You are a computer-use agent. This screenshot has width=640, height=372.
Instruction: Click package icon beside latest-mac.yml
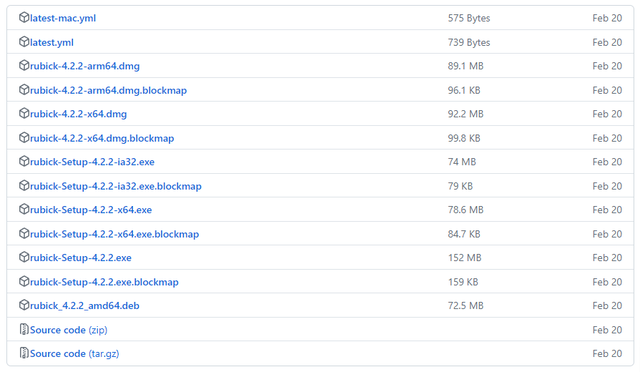click(x=24, y=18)
